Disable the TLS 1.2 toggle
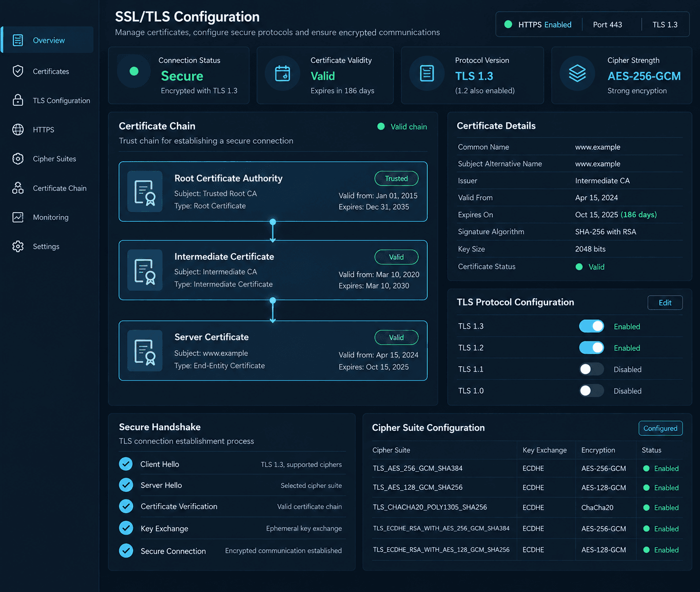The image size is (700, 592). coord(592,348)
